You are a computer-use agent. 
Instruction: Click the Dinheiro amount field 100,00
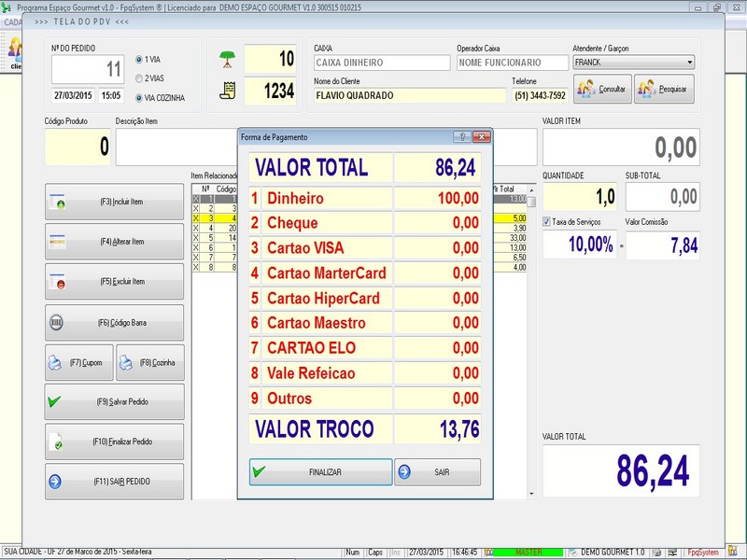click(x=437, y=198)
